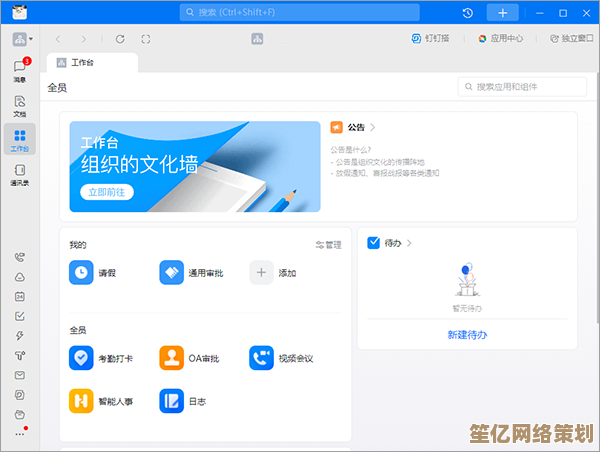Viewport: 600px width, 452px height.
Task: Open the 通讯录 contacts sidebar icon
Action: [19, 172]
